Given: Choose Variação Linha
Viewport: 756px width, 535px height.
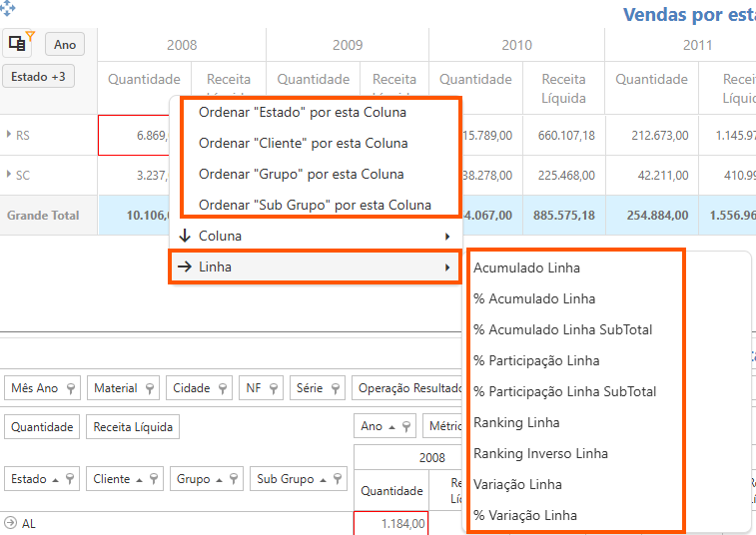Looking at the screenshot, I should point(517,484).
